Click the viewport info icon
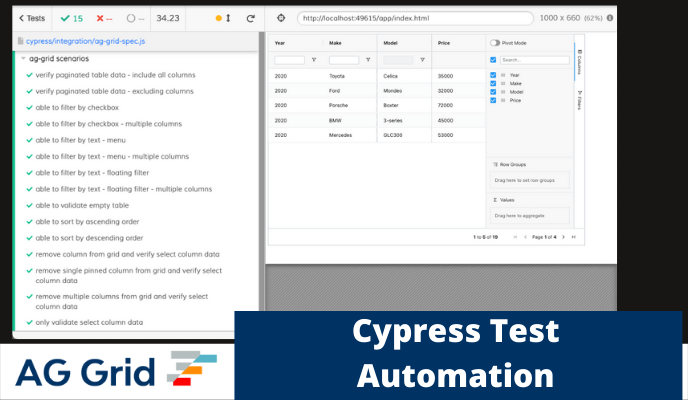688x400 pixels. point(609,18)
